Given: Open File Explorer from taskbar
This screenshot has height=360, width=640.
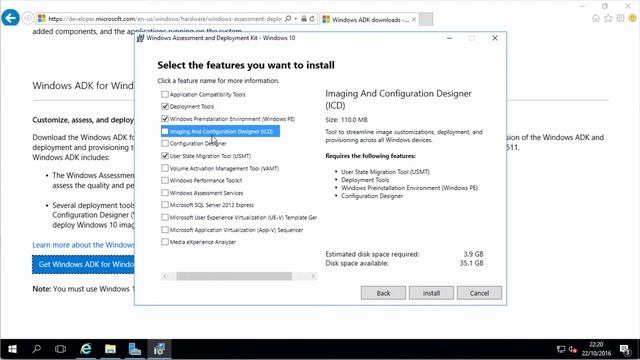Looking at the screenshot, I should (110, 349).
